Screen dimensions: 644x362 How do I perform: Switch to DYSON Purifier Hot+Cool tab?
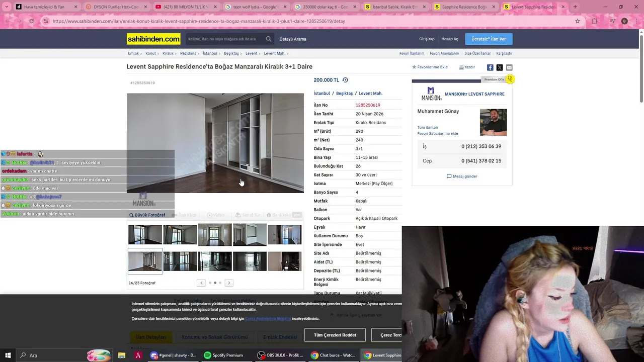pos(117,7)
